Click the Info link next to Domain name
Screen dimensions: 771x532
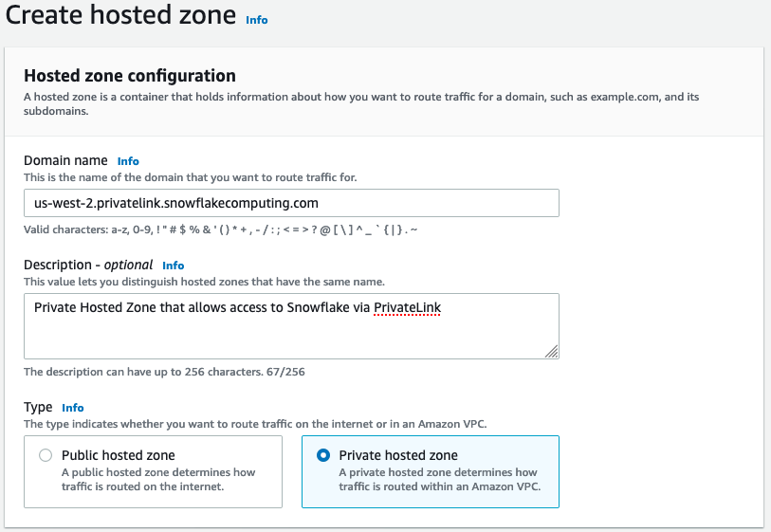(128, 161)
